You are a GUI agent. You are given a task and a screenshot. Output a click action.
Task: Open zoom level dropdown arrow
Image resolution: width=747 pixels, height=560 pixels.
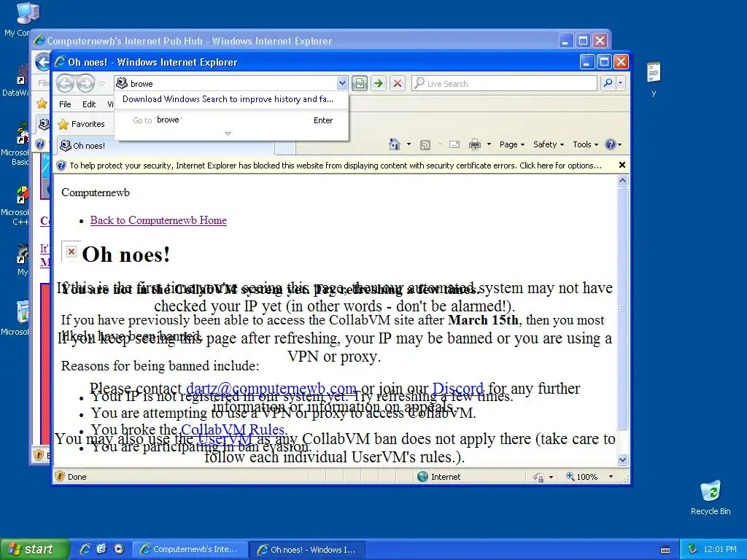[x=611, y=477]
